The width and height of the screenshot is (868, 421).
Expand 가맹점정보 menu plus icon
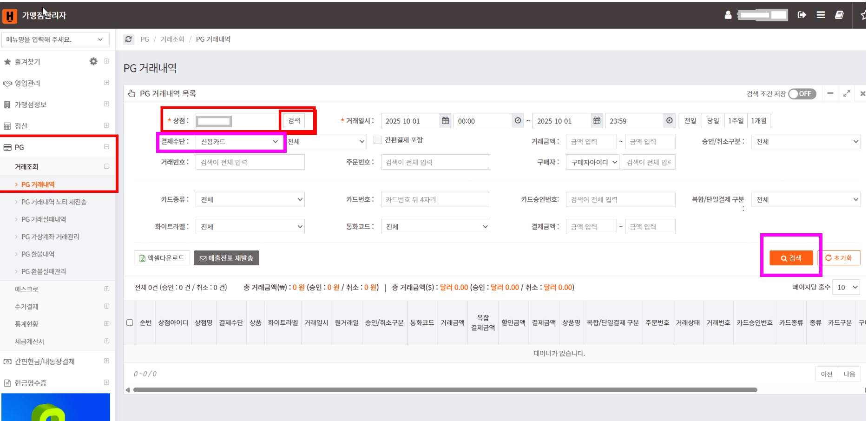[x=106, y=104]
